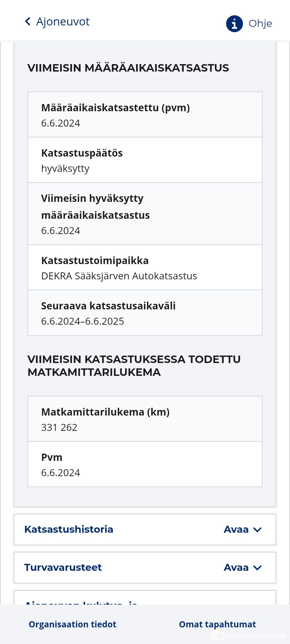Open Organisaation tiedot in the bottom bar
The width and height of the screenshot is (290, 644).
pyautogui.click(x=73, y=624)
